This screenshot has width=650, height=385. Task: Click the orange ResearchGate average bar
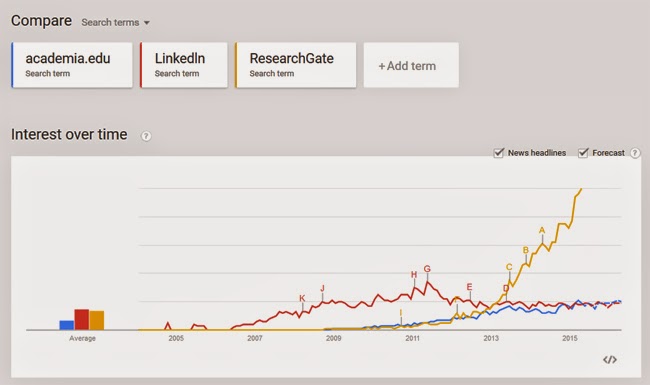(x=97, y=320)
